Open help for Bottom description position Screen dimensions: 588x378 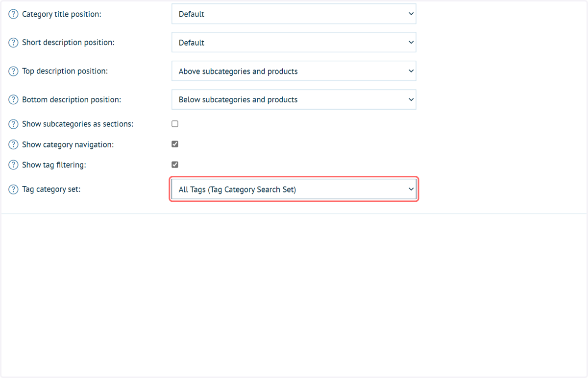point(14,99)
